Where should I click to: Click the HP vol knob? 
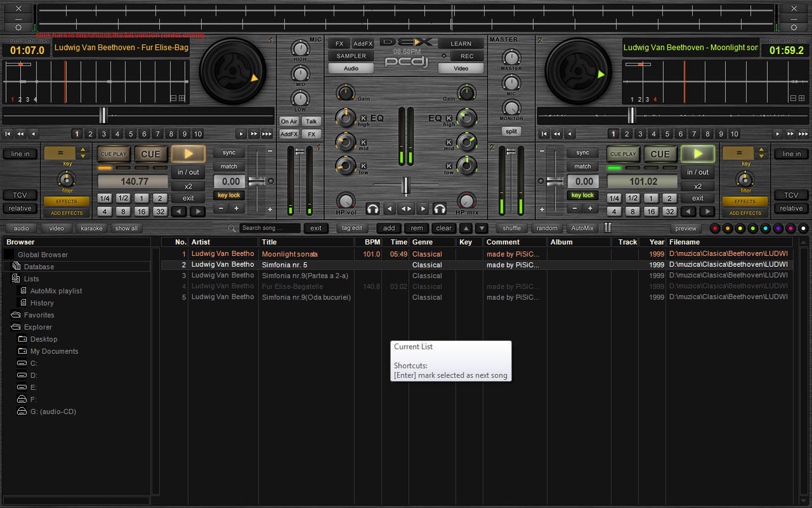(x=346, y=201)
